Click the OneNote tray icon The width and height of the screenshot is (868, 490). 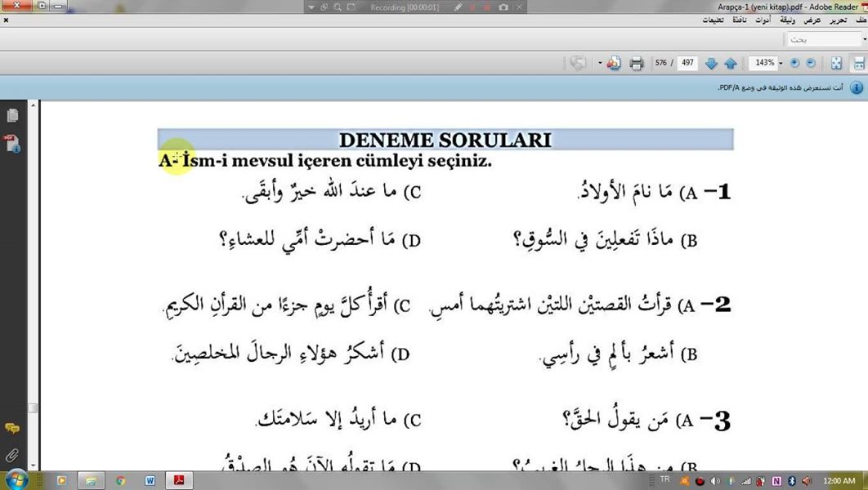tap(776, 481)
